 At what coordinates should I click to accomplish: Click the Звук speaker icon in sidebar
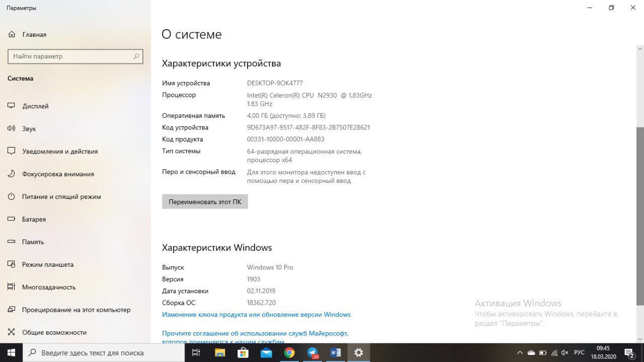click(x=12, y=129)
